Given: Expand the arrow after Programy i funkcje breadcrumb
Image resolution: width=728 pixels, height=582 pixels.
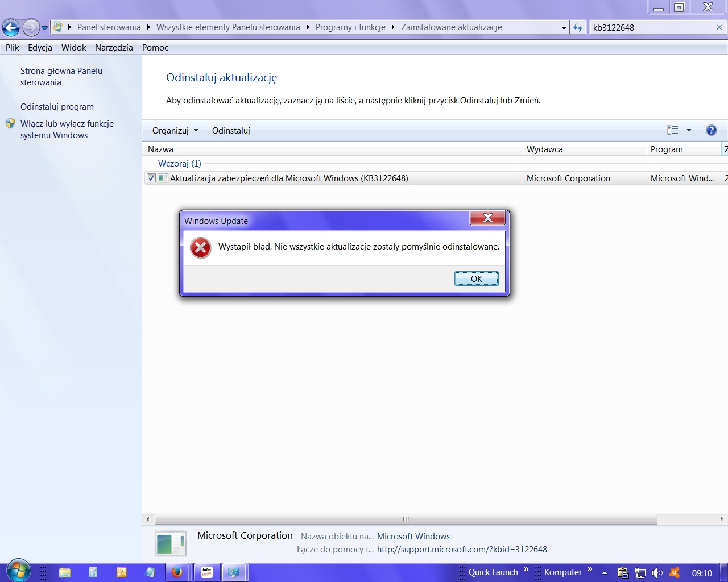Looking at the screenshot, I should tap(393, 27).
